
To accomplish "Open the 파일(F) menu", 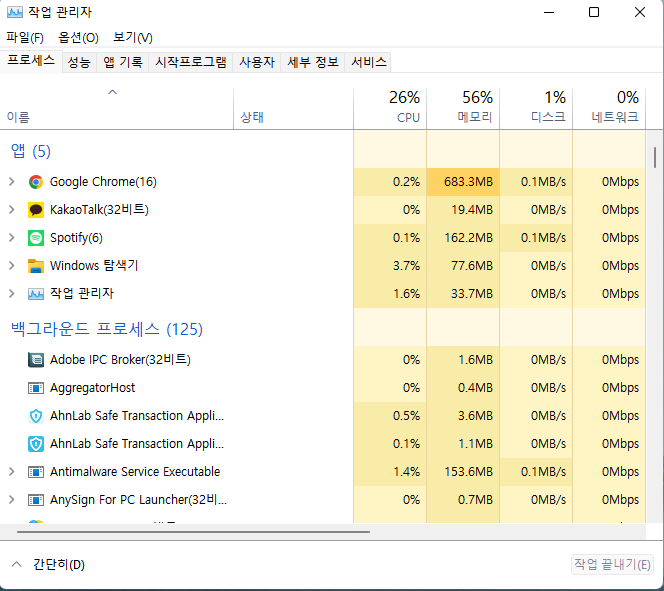I will (x=25, y=38).
